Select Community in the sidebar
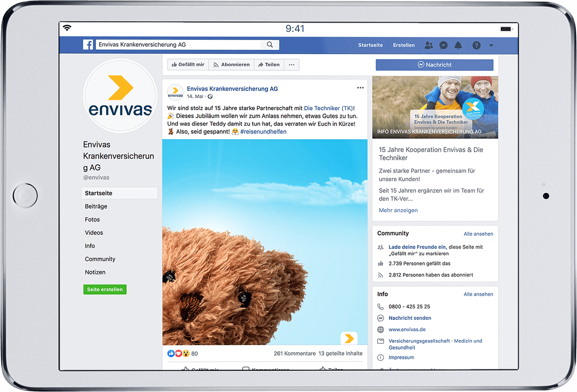Image resolution: width=577 pixels, height=392 pixels. point(100,259)
